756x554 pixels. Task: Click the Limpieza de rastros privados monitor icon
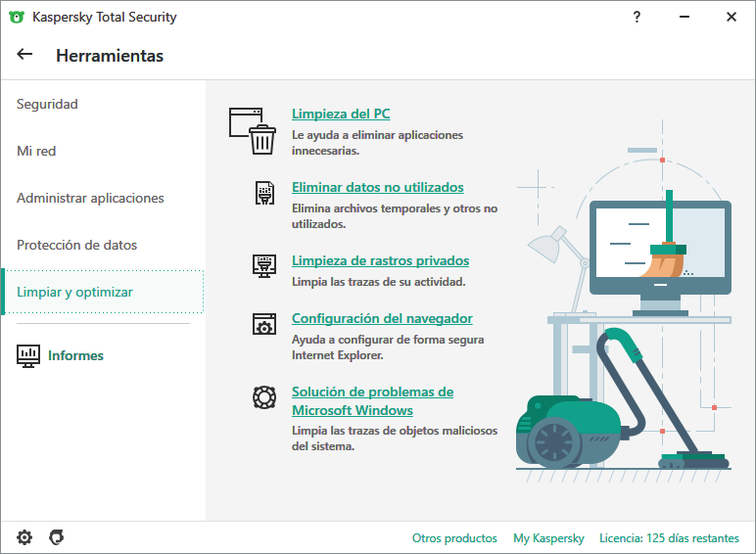point(264,266)
